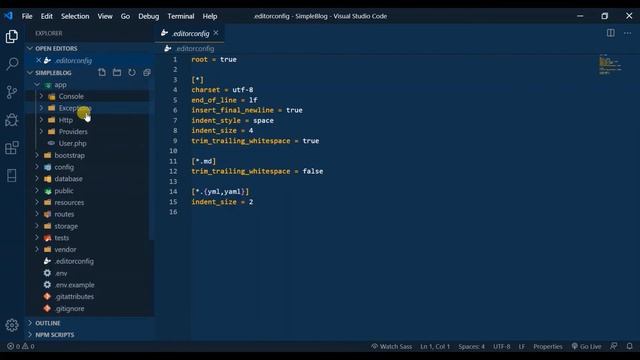
Task: Open the editor More Actions menu
Action: pyautogui.click(x=627, y=33)
